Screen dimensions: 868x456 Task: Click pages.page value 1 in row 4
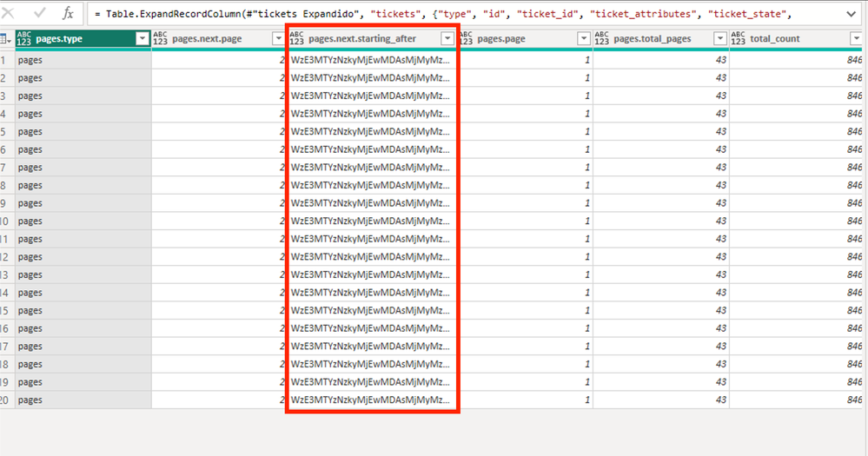[x=525, y=114]
